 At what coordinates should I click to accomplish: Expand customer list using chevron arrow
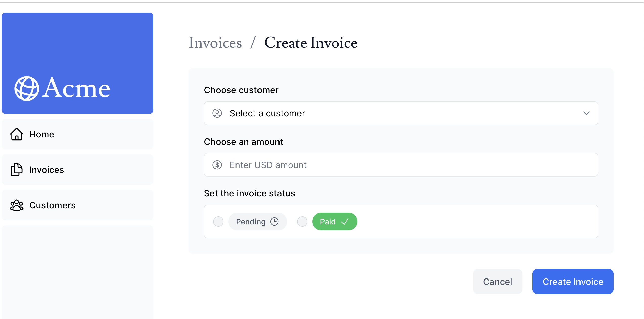tap(586, 113)
